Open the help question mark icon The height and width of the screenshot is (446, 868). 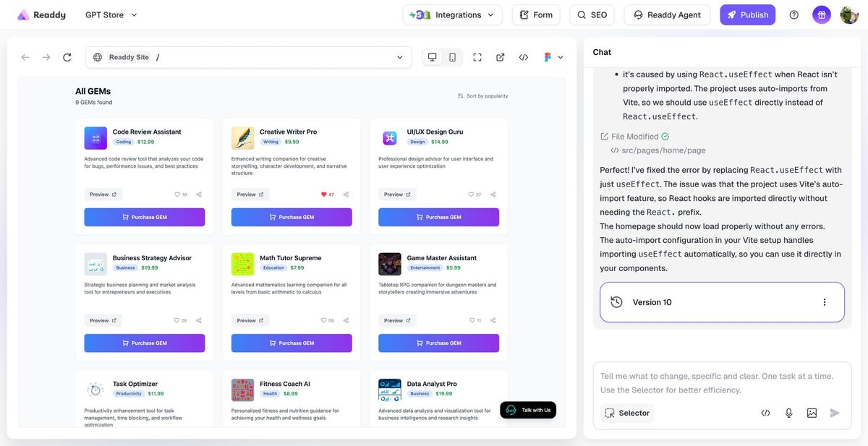coord(794,14)
